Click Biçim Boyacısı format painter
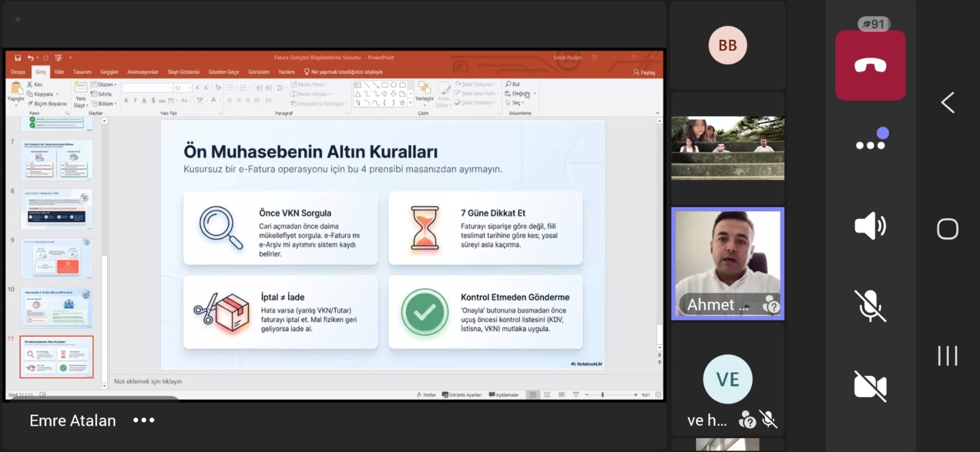This screenshot has width=980, height=452. tap(47, 104)
